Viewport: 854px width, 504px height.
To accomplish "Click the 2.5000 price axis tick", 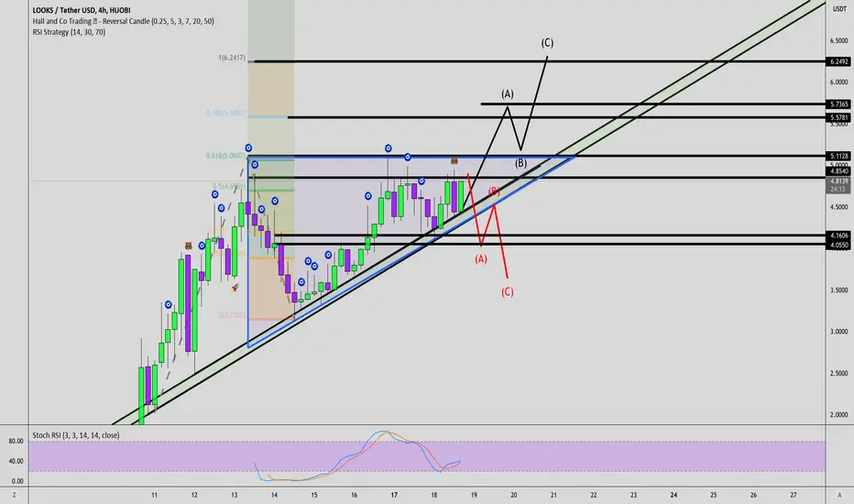I will pos(838,374).
